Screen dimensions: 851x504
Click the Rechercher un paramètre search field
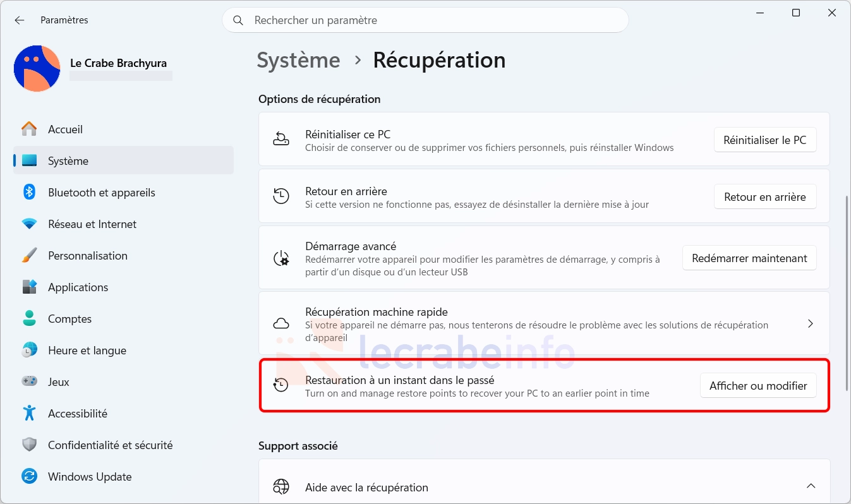click(425, 20)
